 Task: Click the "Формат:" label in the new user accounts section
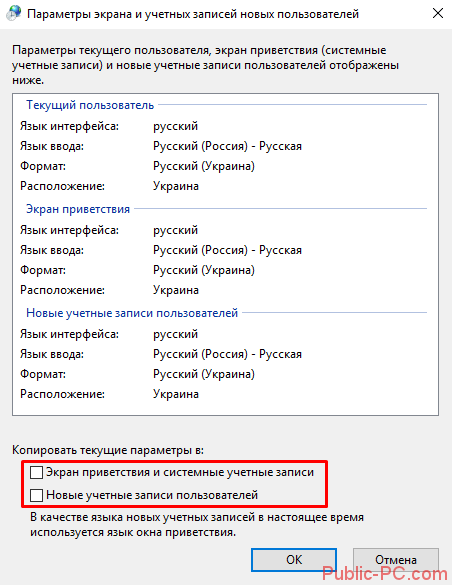pos(43,374)
